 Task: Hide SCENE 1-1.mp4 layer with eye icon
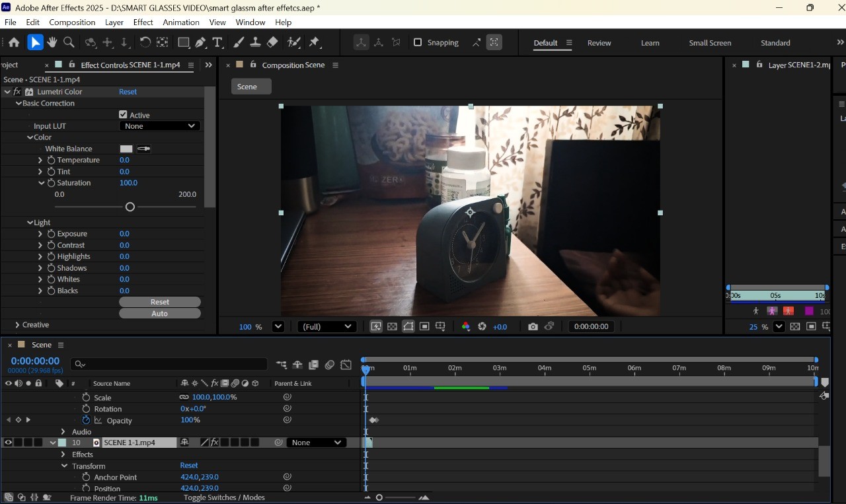[x=8, y=443]
